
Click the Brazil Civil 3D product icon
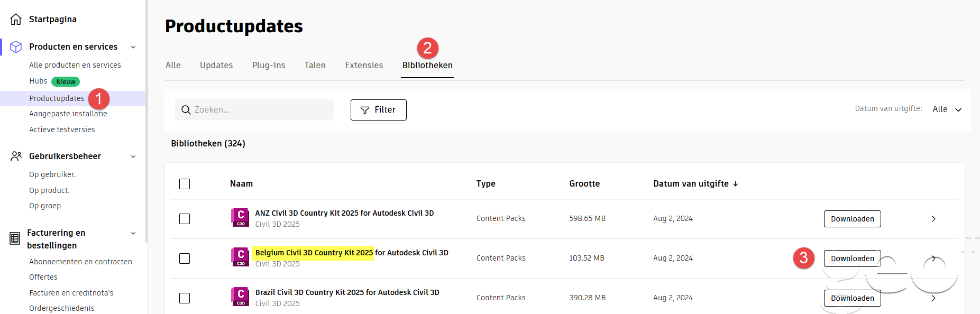241,297
